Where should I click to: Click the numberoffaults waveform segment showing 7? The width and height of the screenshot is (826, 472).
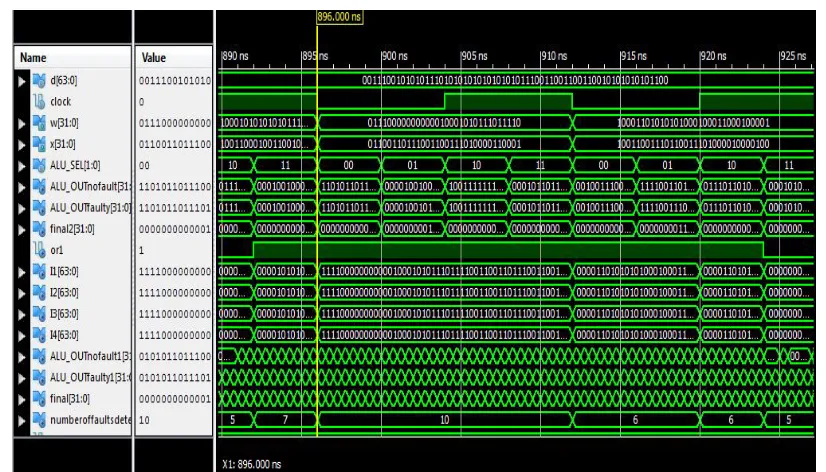point(285,420)
